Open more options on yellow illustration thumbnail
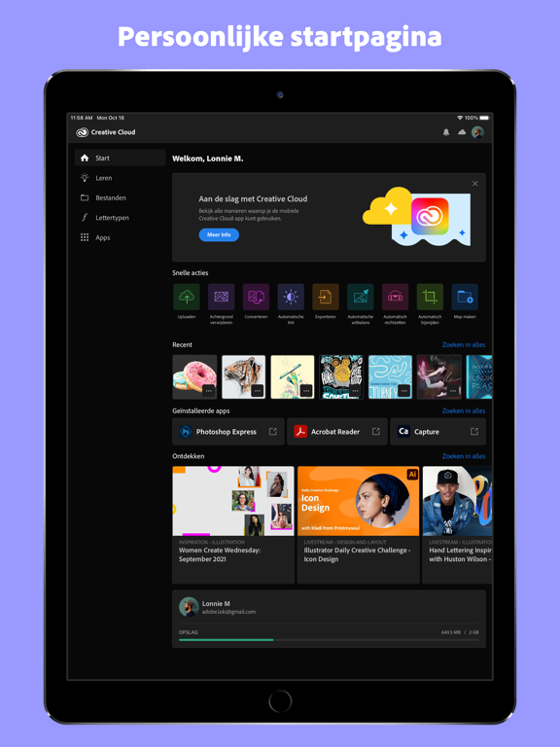The width and height of the screenshot is (560, 747). 306,391
